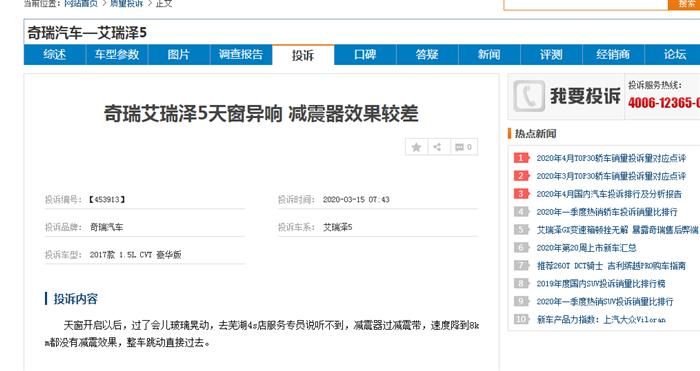Click the complaint number 【453913】
Viewport: 700px width, 371px height.
pyautogui.click(x=107, y=199)
